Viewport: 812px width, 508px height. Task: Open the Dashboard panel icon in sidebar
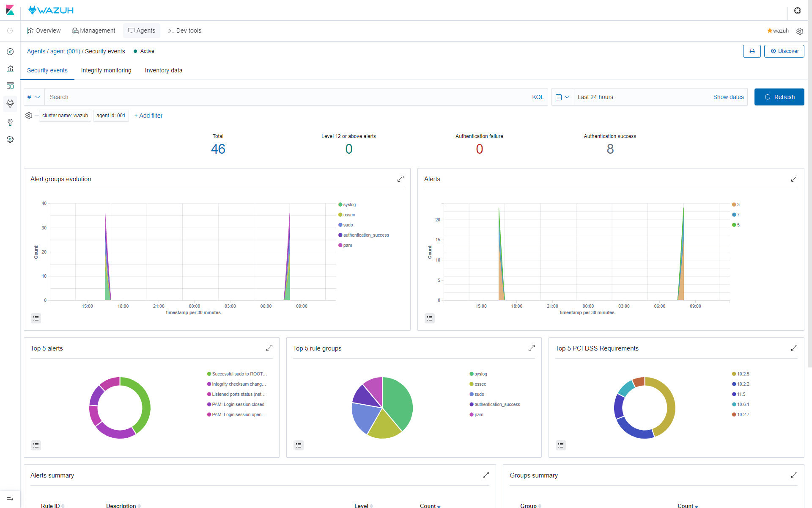(10, 86)
